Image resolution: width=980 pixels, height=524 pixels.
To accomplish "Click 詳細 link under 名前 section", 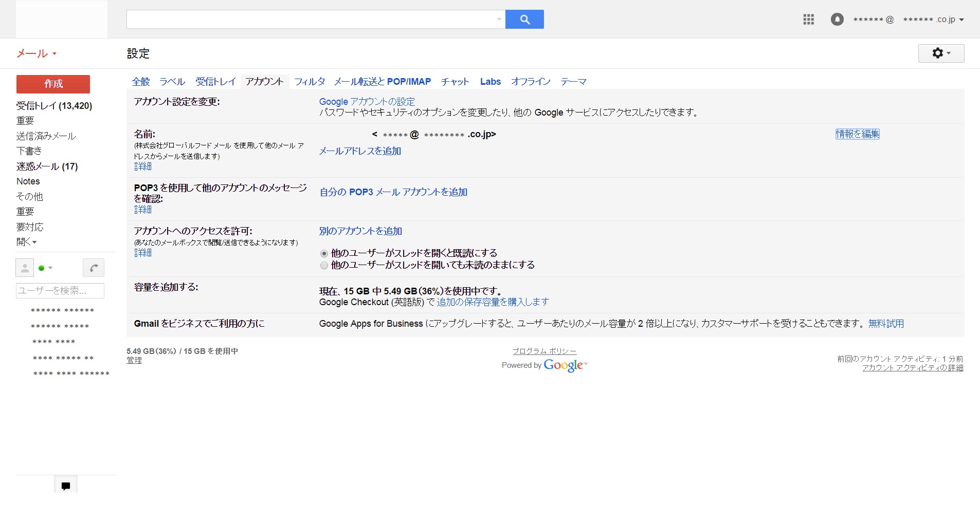I will 143,166.
